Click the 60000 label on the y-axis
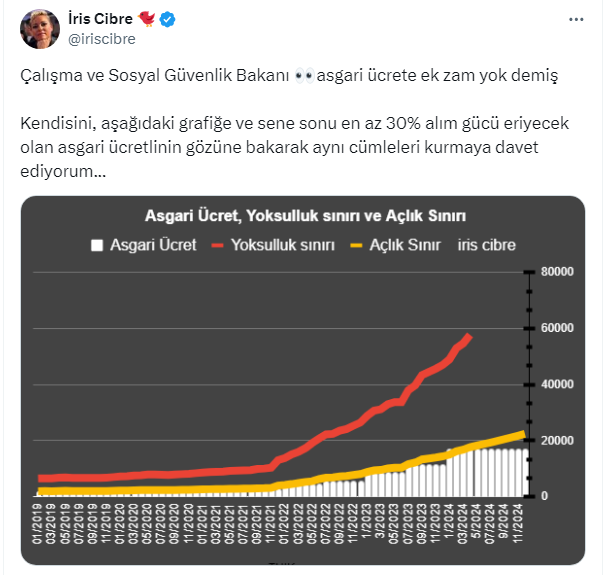 [x=557, y=328]
